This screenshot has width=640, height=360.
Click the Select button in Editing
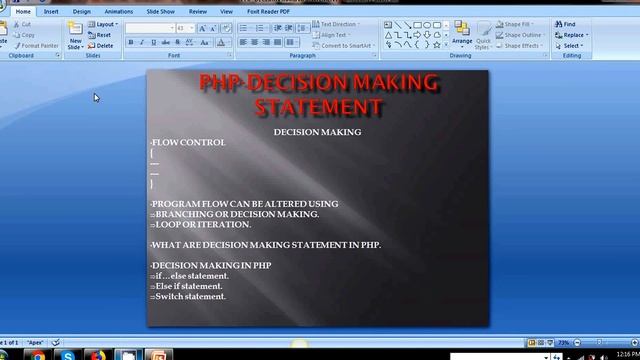tap(569, 46)
